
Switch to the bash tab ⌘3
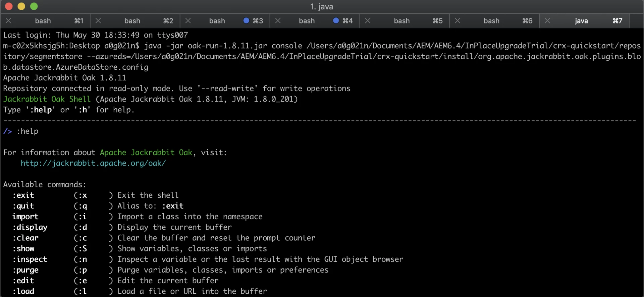click(225, 21)
